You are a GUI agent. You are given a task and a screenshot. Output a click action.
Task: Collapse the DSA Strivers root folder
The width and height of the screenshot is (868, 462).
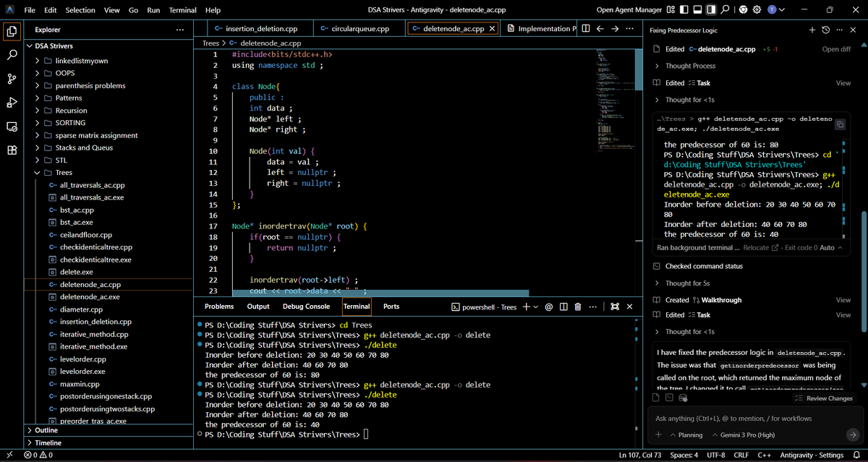[109, 46]
